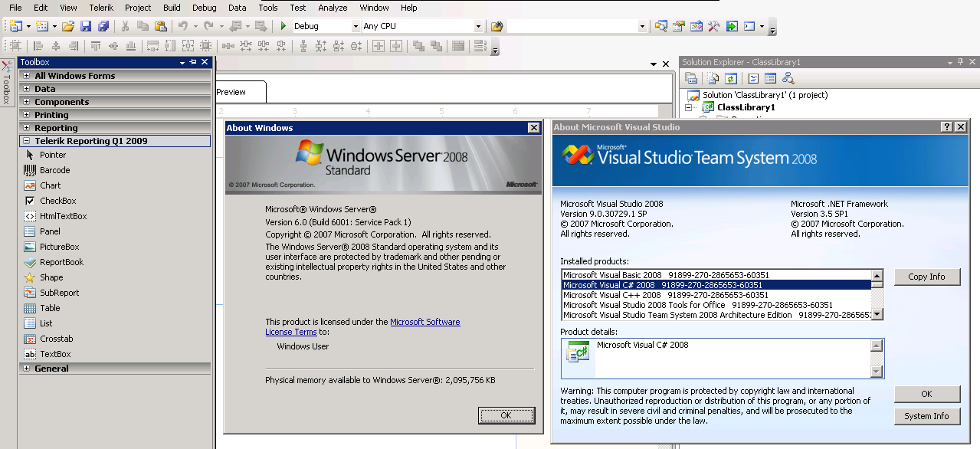This screenshot has height=449, width=980.
Task: Open the Any CPU platform dropdown
Action: click(x=478, y=26)
